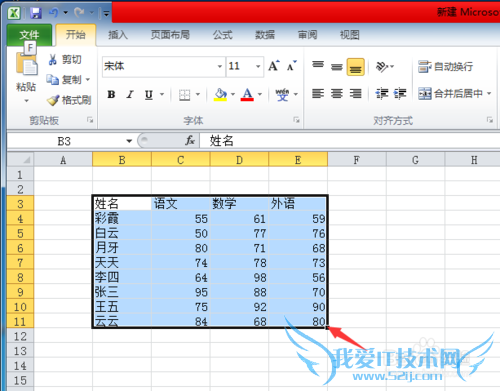The height and width of the screenshot is (391, 500).
Task: Open fill color palette arrow
Action: pos(233,95)
